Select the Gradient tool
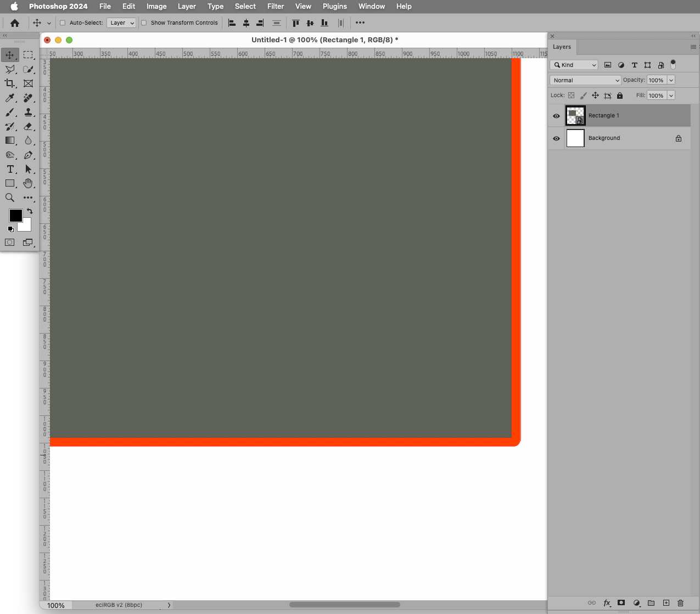The width and height of the screenshot is (700, 614). point(10,140)
